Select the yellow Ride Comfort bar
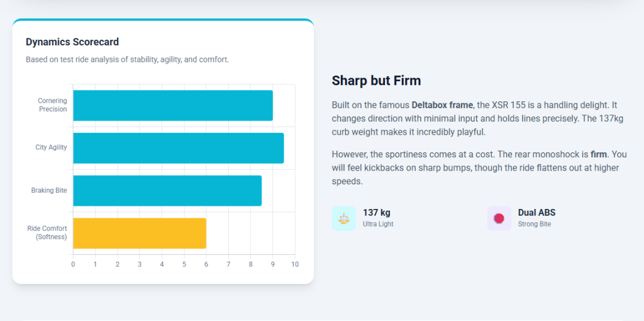The height and width of the screenshot is (321, 644). click(140, 233)
